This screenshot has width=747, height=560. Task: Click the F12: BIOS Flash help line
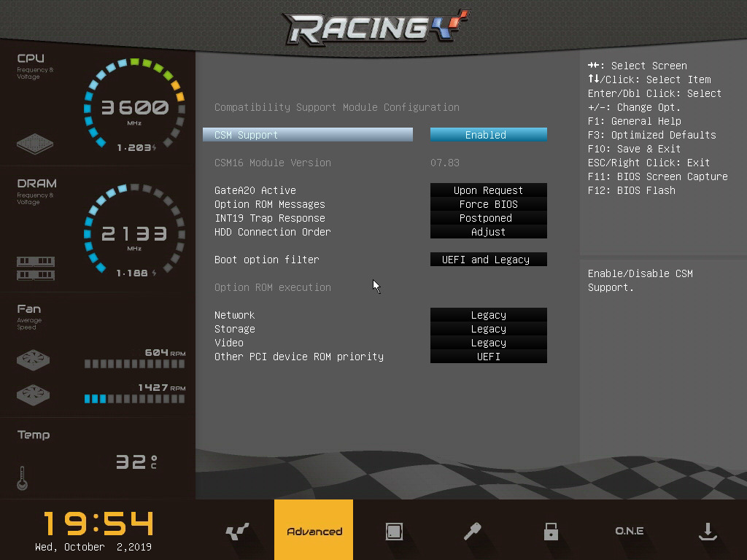tap(632, 190)
